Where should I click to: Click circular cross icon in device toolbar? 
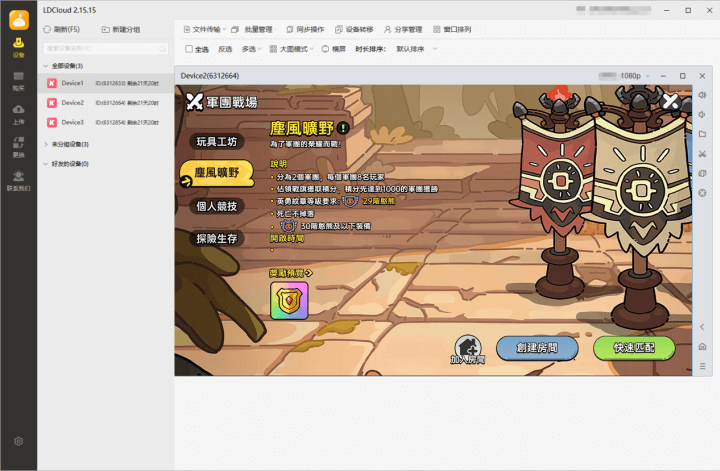(x=702, y=193)
